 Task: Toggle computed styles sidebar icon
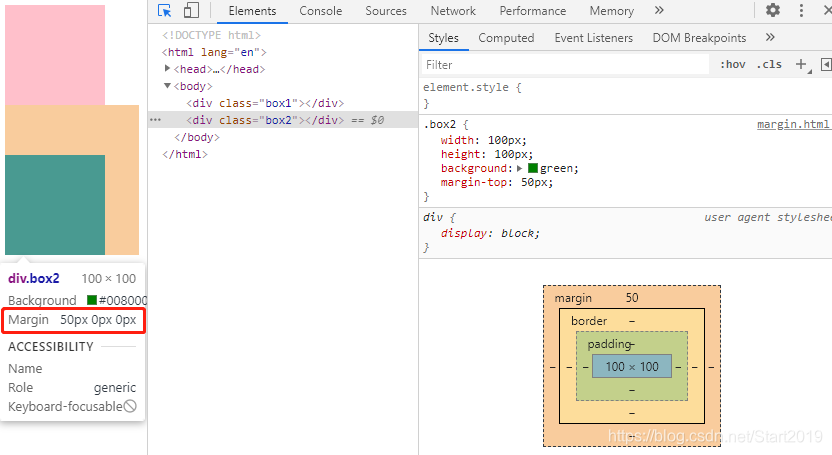click(826, 64)
